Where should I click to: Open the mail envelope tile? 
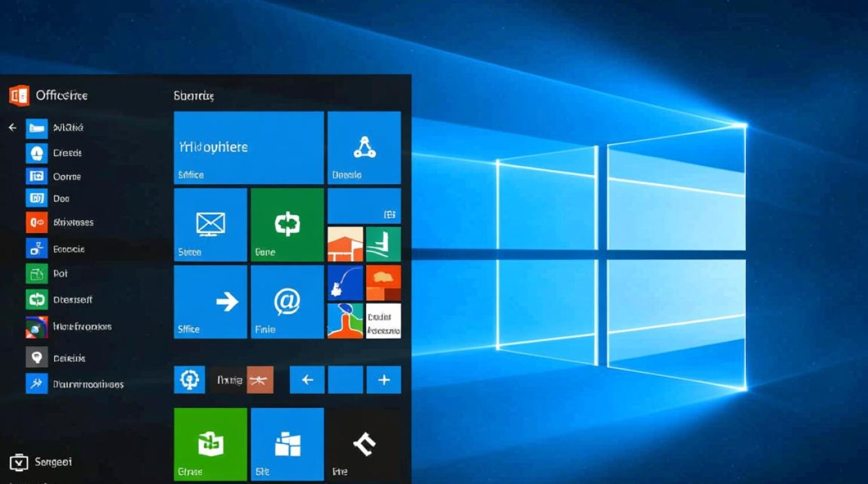211,225
